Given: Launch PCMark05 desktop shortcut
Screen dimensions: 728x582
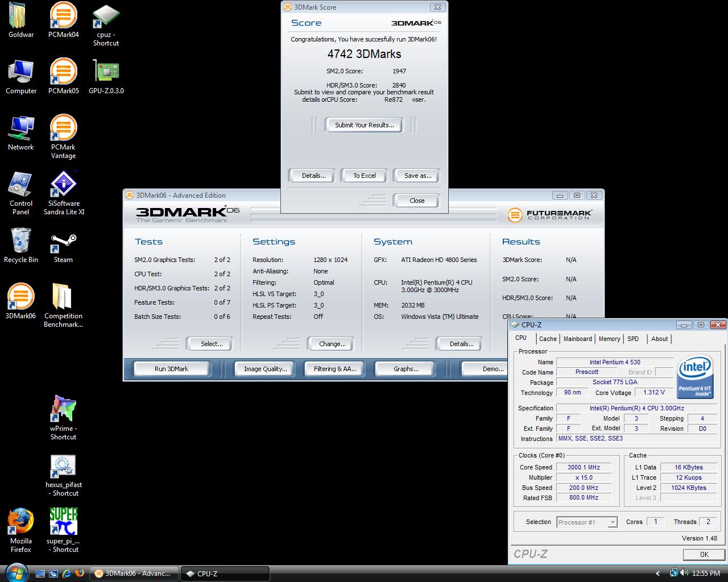Looking at the screenshot, I should 63,76.
